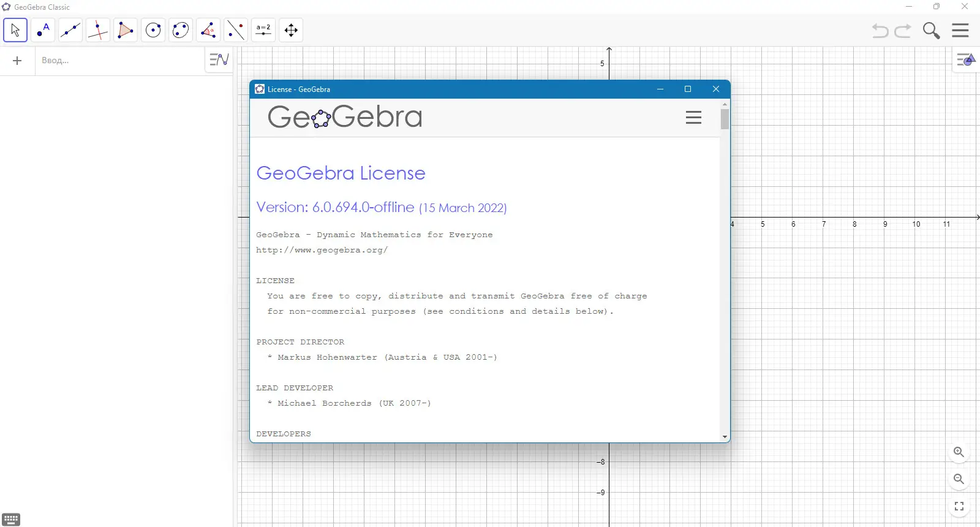This screenshot has width=980, height=527.
Task: Maximize the License - GeoGebra window
Action: 688,89
